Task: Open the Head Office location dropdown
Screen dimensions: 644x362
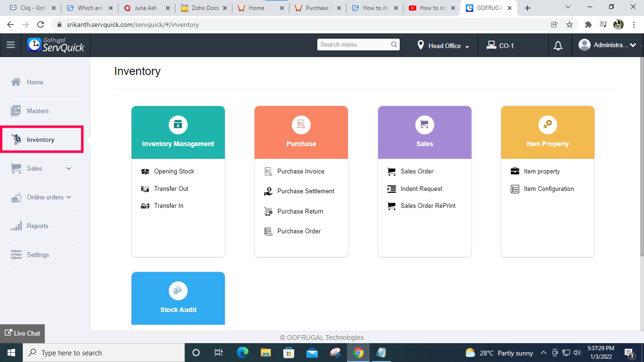Action: (443, 46)
